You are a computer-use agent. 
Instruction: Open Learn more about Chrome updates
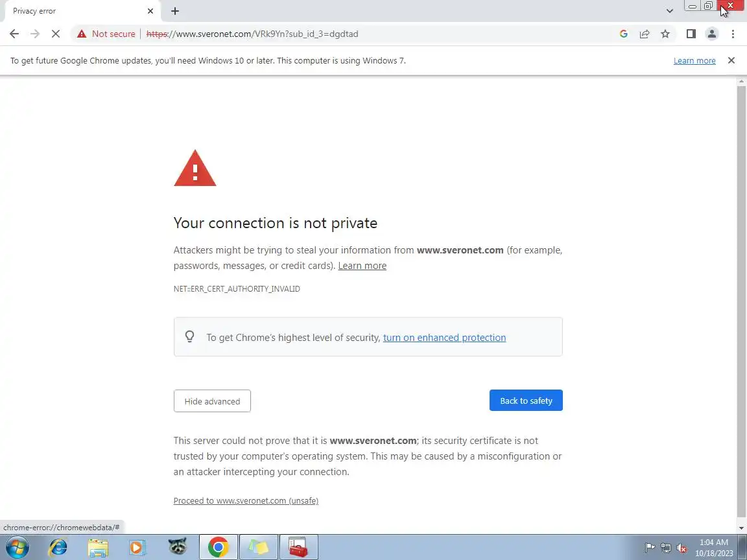point(694,60)
